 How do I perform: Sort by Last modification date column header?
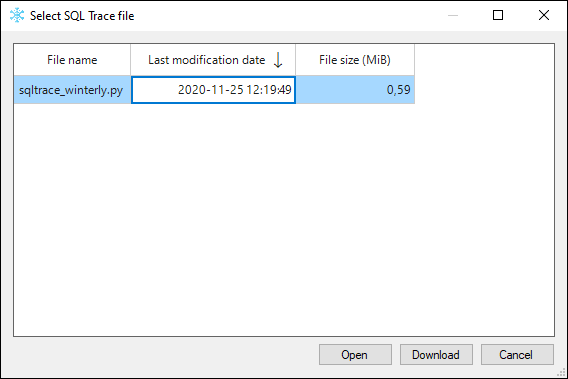(213, 60)
